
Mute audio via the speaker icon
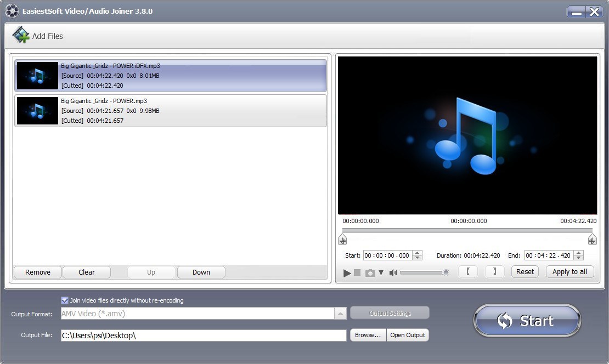click(393, 271)
